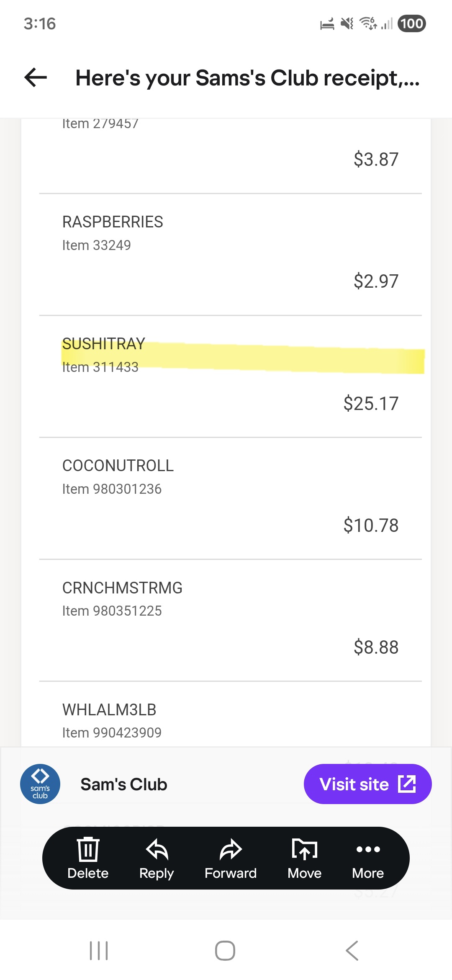The height and width of the screenshot is (980, 452).
Task: Tap the Forward arrow icon
Action: (x=231, y=849)
